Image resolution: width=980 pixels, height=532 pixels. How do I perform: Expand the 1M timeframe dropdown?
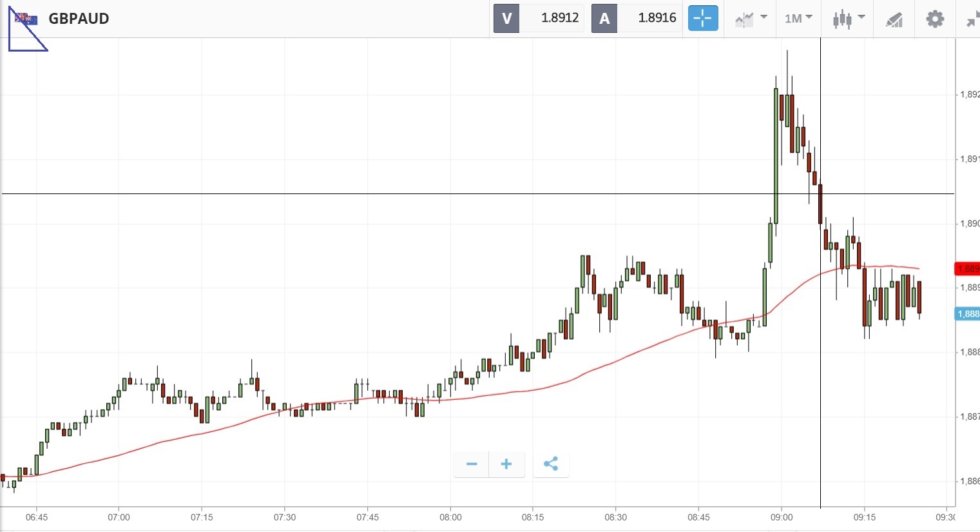(798, 18)
